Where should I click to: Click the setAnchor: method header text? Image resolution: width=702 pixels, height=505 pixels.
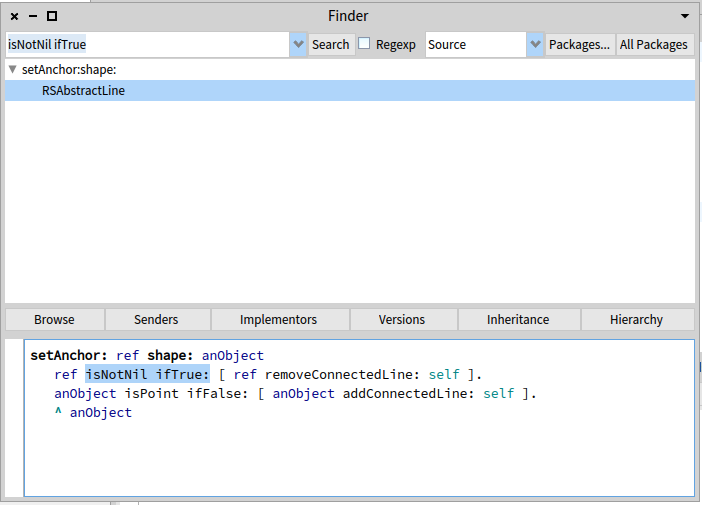point(69,355)
